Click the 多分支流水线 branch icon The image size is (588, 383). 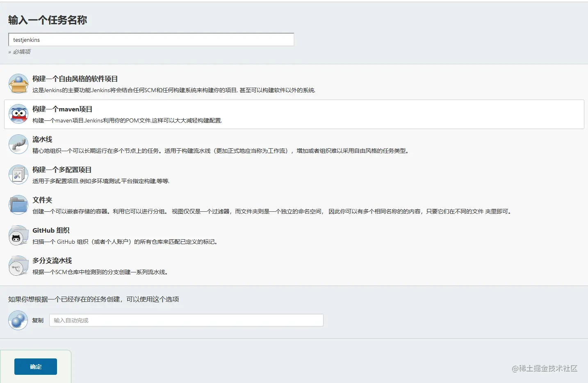pos(18,266)
